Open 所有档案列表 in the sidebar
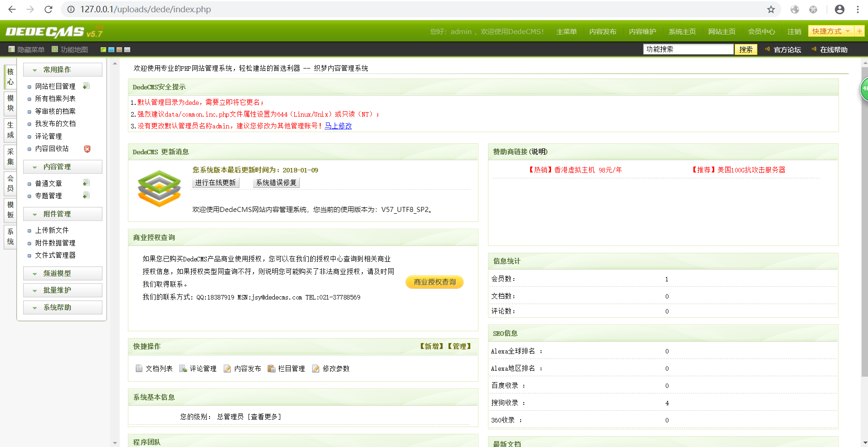Screen dimensions: 868x447 click(55, 98)
